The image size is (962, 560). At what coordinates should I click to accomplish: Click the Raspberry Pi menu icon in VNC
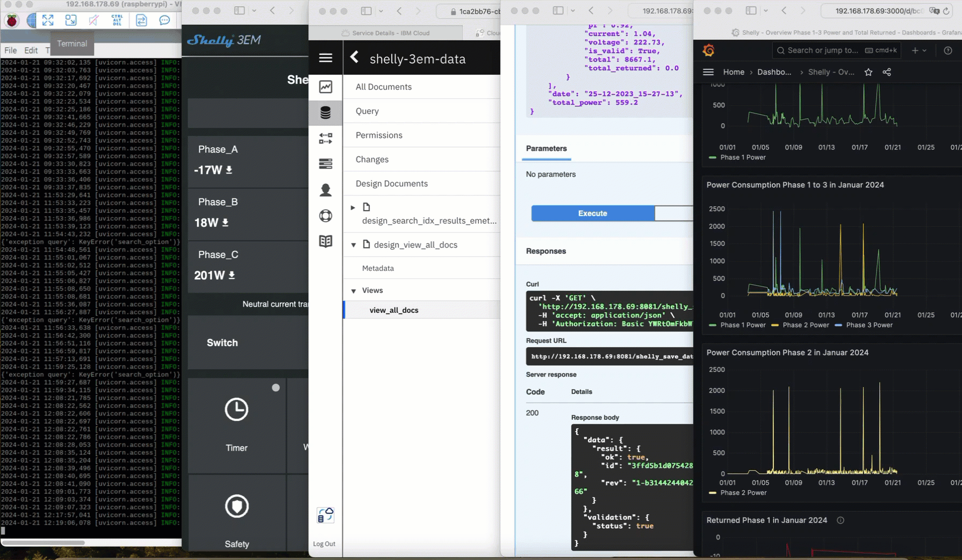[x=12, y=20]
